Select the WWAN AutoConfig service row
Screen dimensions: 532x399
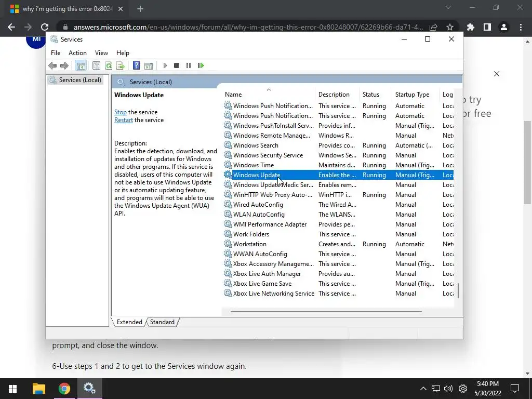(x=338, y=254)
